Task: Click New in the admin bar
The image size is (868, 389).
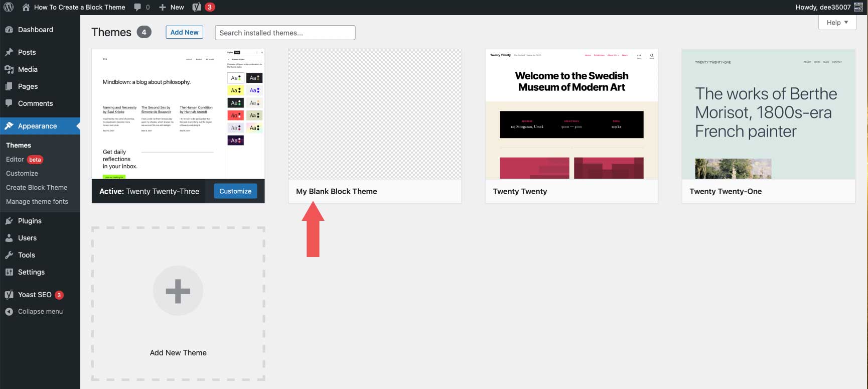Action: [x=177, y=7]
